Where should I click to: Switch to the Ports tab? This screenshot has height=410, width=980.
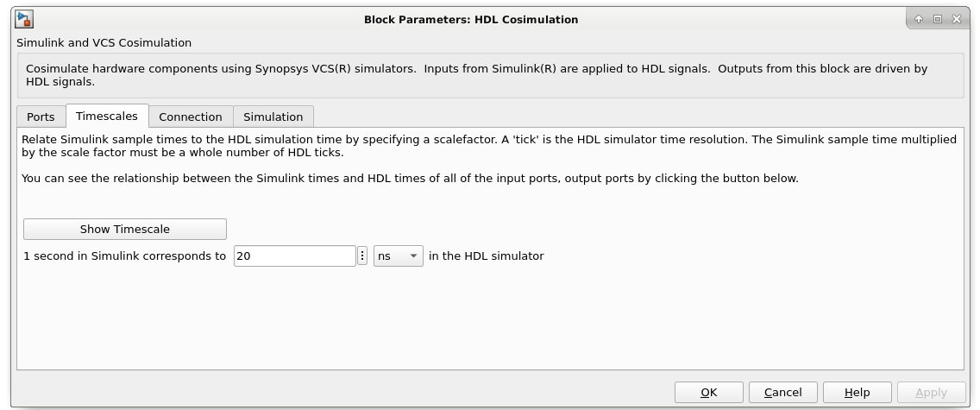click(41, 117)
